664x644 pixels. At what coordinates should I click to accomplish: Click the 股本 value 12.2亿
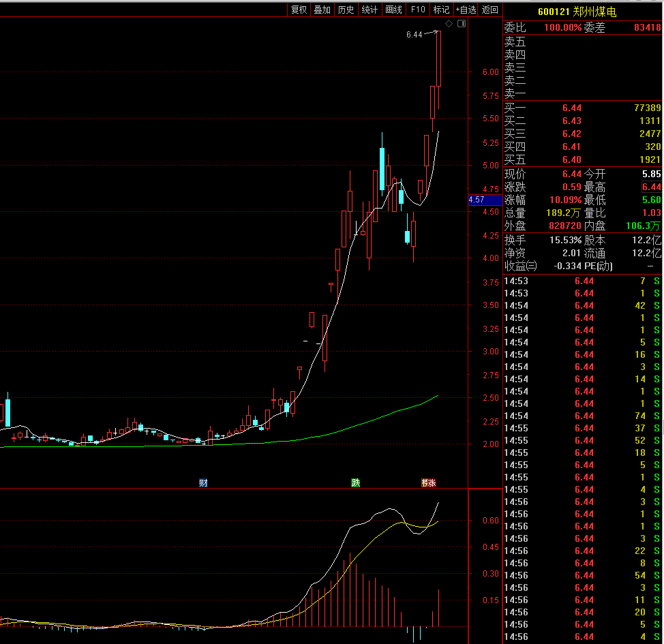click(646, 240)
